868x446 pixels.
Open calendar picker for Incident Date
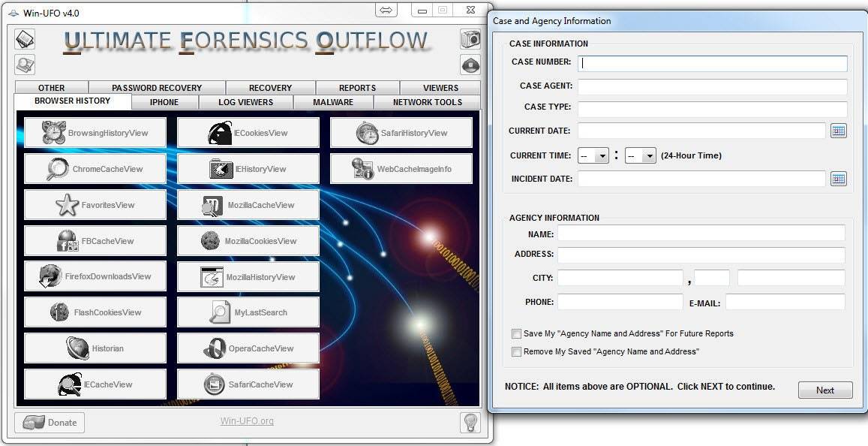[839, 179]
